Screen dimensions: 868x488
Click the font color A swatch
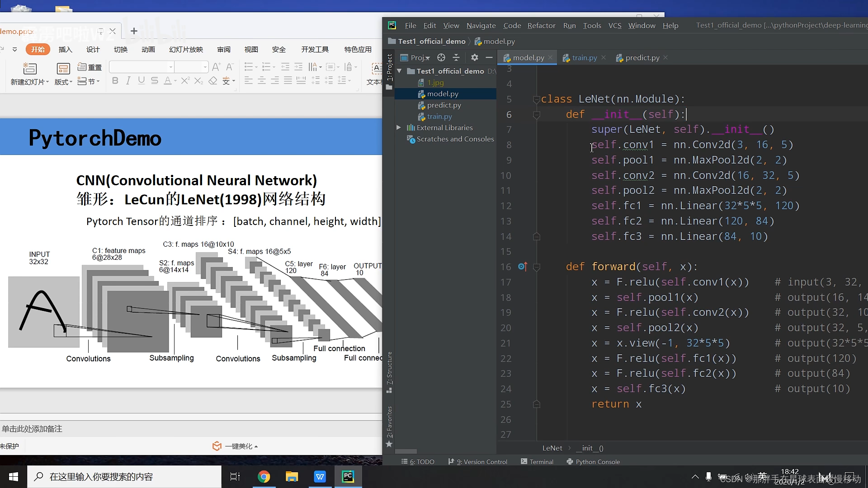pyautogui.click(x=168, y=81)
